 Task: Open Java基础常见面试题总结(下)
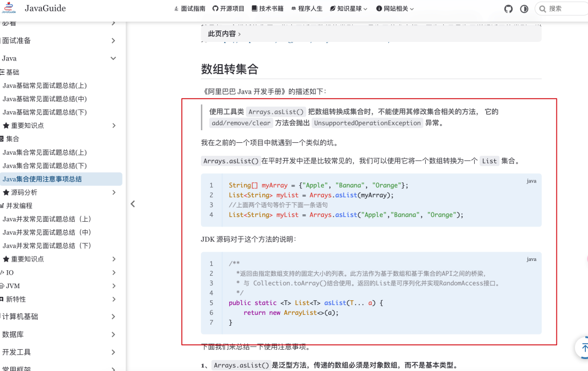(x=45, y=112)
